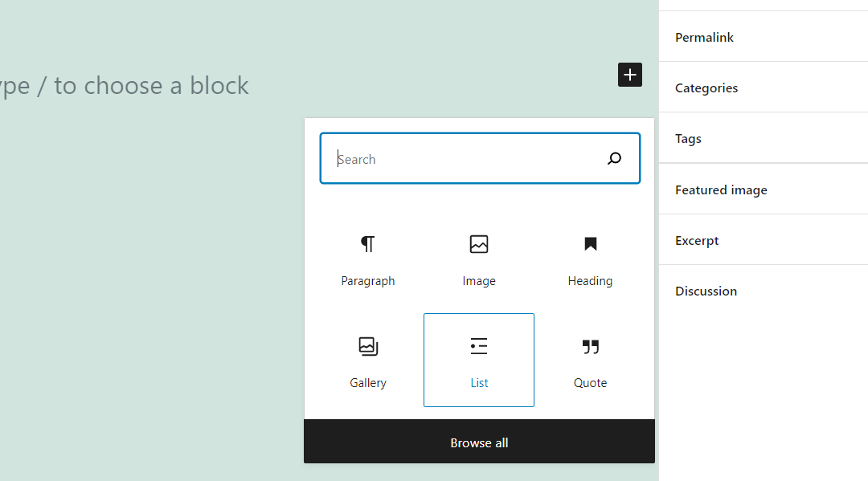Viewport: 868px width, 481px height.
Task: Expand the Discussion panel
Action: 706,291
